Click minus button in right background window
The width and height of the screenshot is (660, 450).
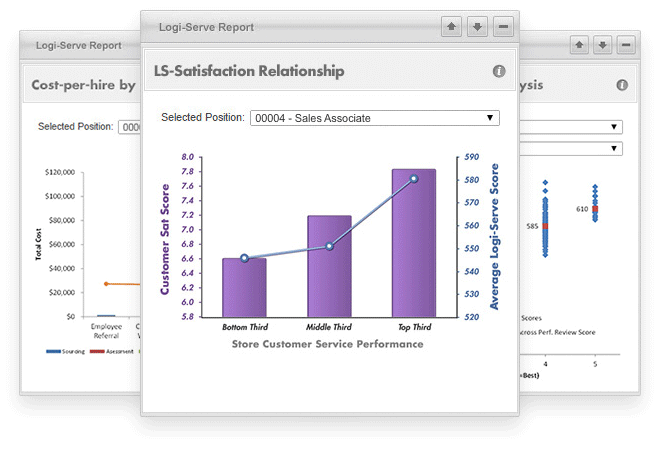[x=626, y=45]
